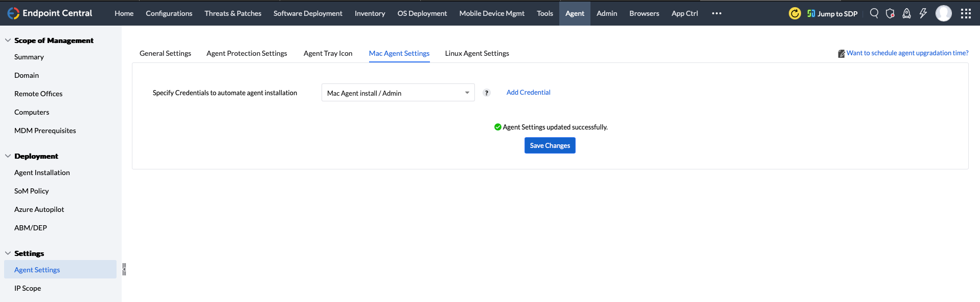This screenshot has width=980, height=302.
Task: Open the search magnifier icon
Action: coord(874,13)
